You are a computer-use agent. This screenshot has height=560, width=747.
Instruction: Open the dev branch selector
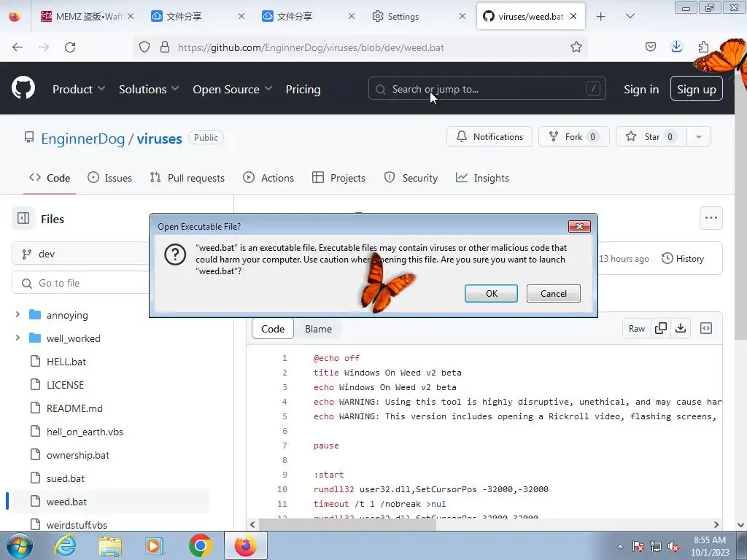click(81, 254)
